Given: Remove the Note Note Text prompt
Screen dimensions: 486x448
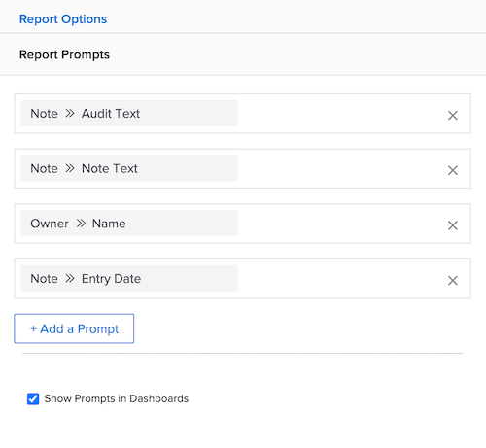Looking at the screenshot, I should pos(453,170).
